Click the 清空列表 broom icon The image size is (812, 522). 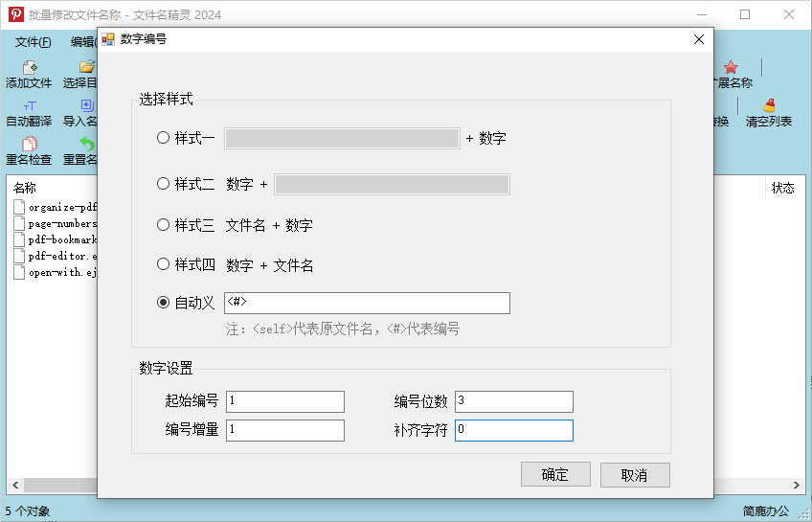769,105
